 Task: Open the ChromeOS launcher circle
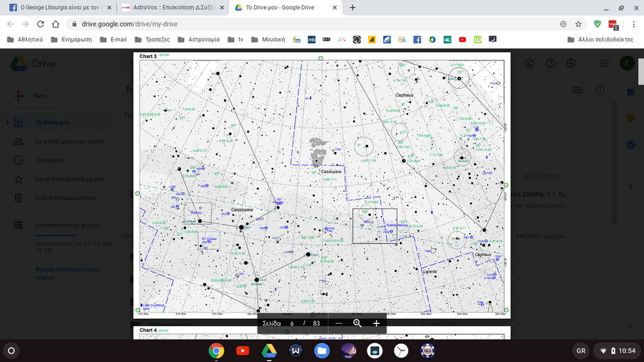tap(12, 350)
